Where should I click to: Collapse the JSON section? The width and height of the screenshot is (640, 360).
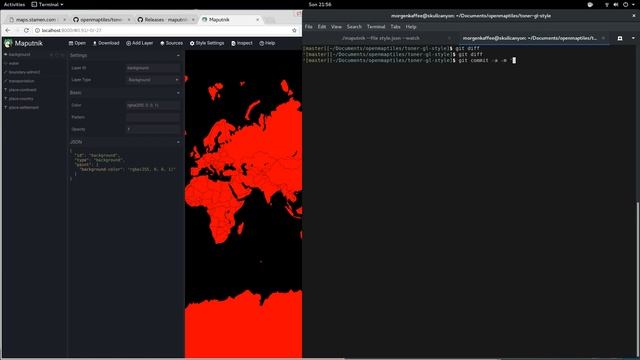(x=178, y=142)
